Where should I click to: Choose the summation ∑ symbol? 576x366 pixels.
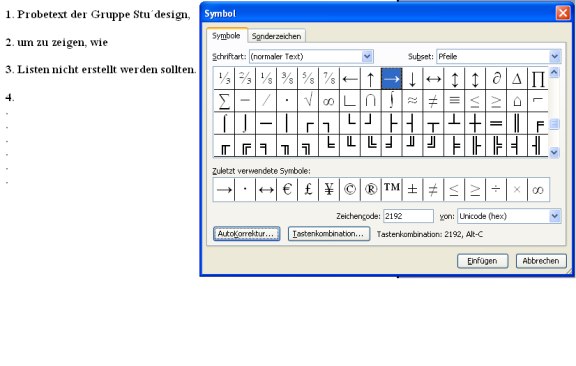pyautogui.click(x=224, y=101)
